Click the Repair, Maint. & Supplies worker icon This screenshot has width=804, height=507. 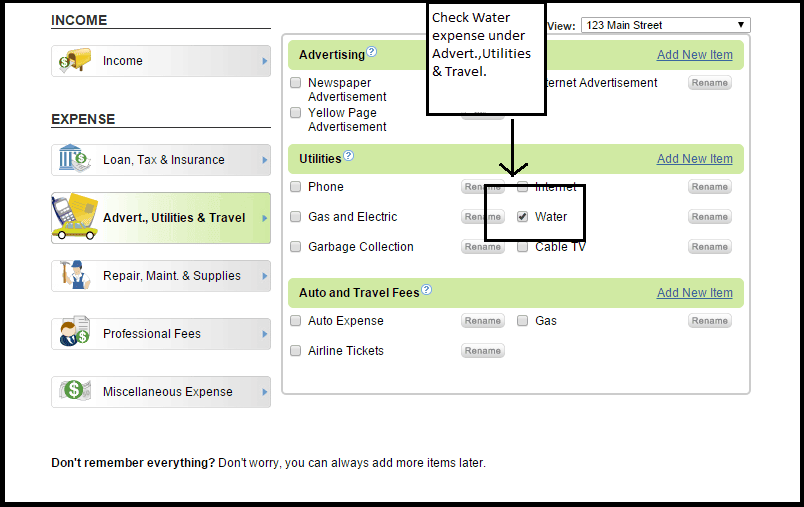click(75, 276)
